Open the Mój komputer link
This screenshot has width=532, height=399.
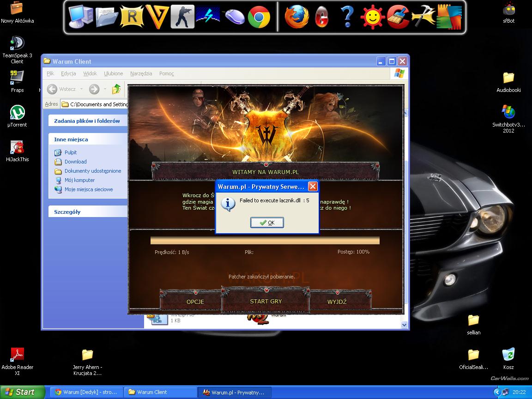tap(79, 180)
